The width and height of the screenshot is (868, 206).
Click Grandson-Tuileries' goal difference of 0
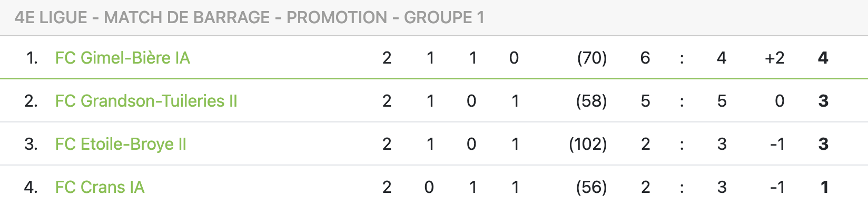click(x=780, y=101)
